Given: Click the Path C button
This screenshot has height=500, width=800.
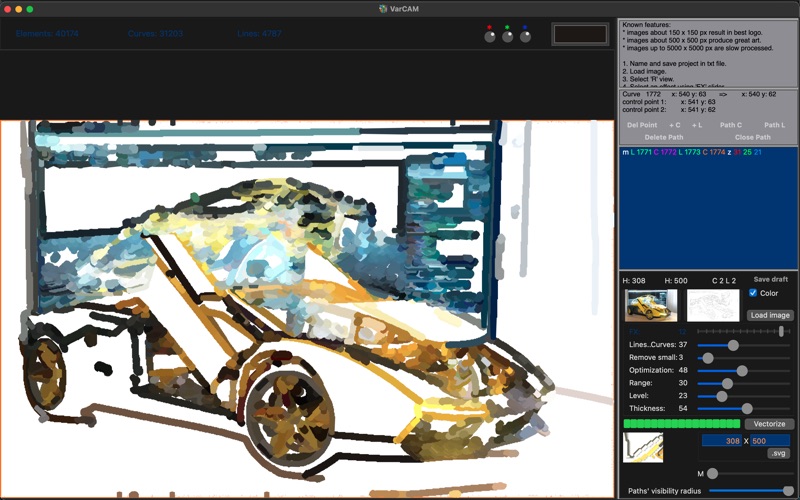Looking at the screenshot, I should click(x=731, y=125).
